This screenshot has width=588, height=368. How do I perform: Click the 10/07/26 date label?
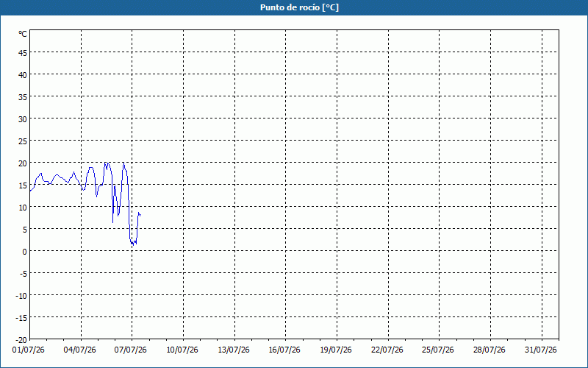point(182,350)
